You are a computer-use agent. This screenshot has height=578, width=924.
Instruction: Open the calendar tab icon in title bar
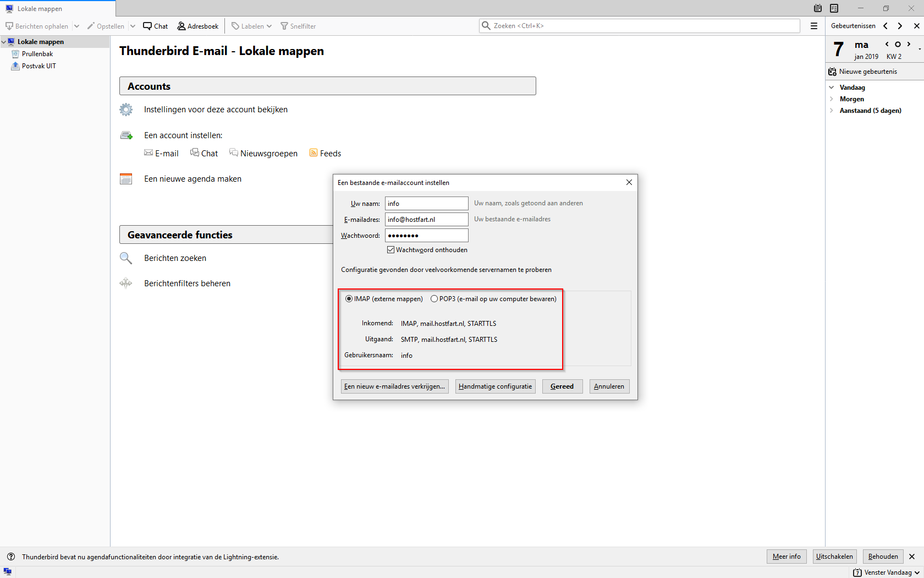click(818, 8)
